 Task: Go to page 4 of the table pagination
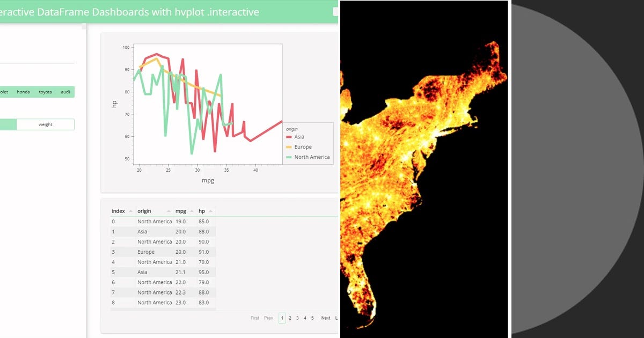click(305, 318)
